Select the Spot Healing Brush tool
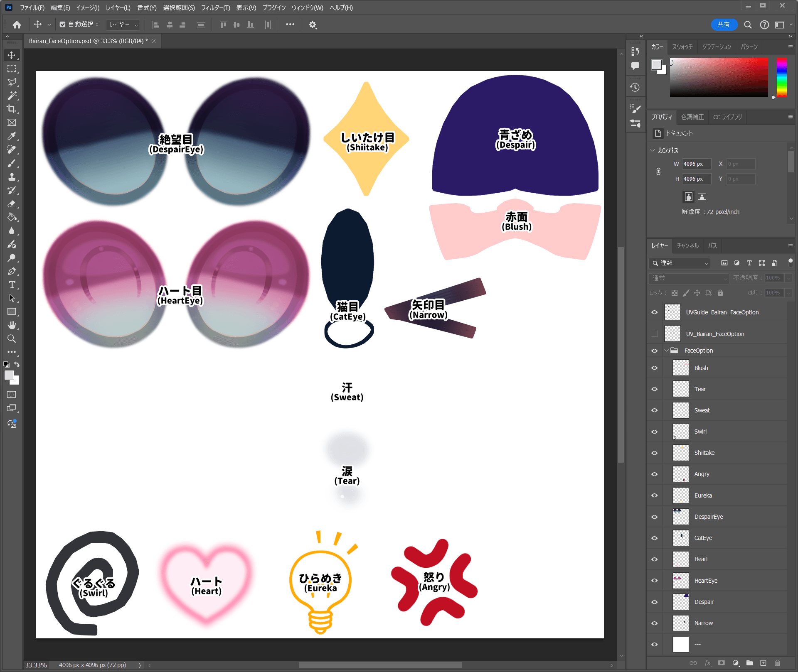The width and height of the screenshot is (798, 672). point(12,150)
